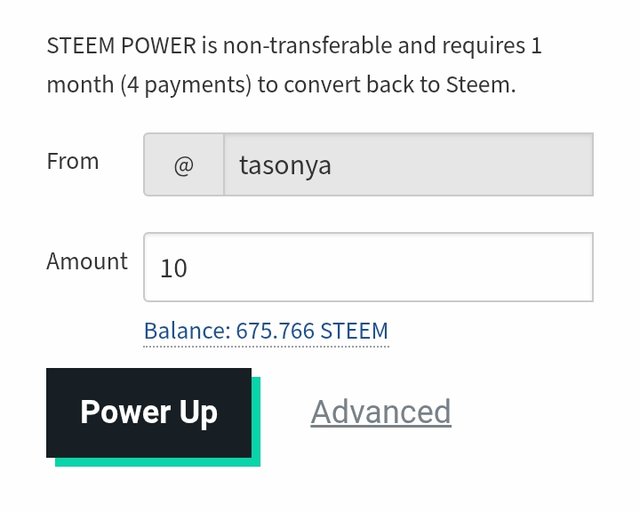Image resolution: width=640 pixels, height=512 pixels.
Task: Click the @ prefix symbol
Action: click(184, 165)
